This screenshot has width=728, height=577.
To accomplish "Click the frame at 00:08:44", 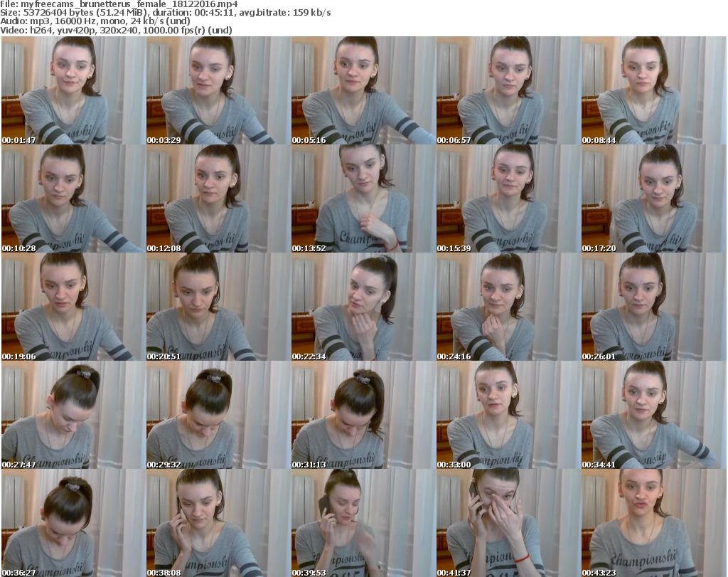I will tap(653, 90).
